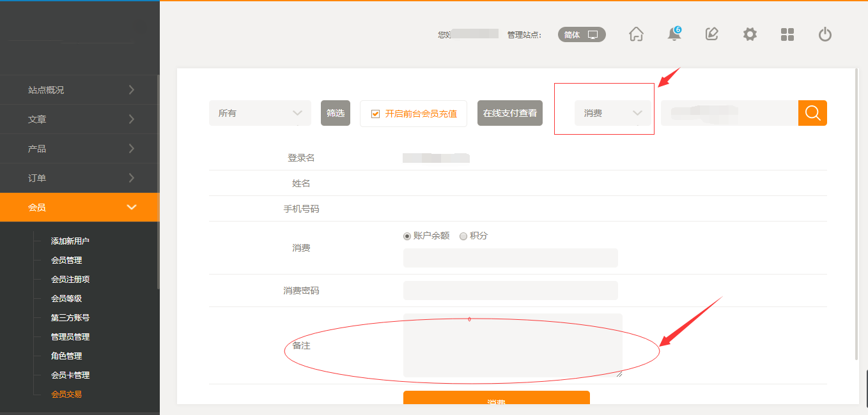Screen dimensions: 868x415
Task: Open notifications bell icon
Action: coord(674,34)
